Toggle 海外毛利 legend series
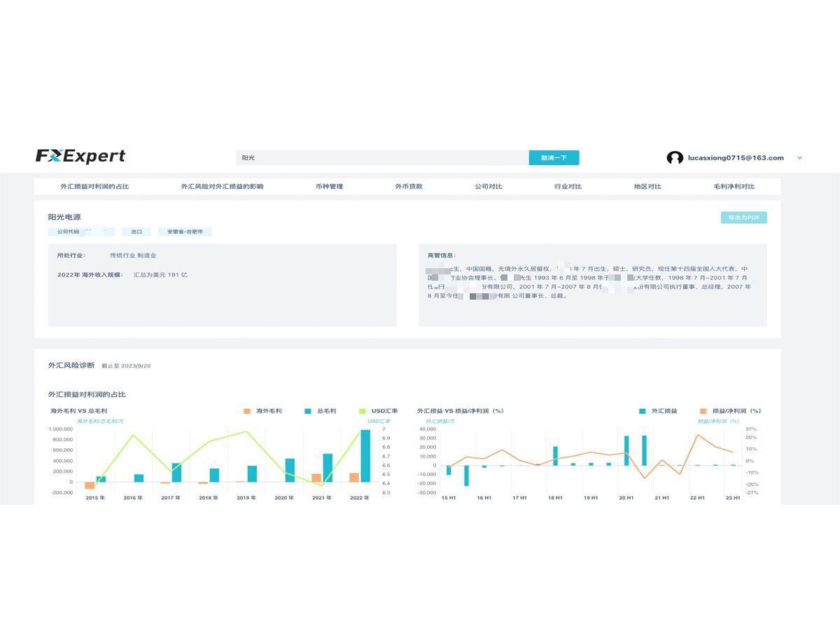The width and height of the screenshot is (840, 630). [262, 411]
